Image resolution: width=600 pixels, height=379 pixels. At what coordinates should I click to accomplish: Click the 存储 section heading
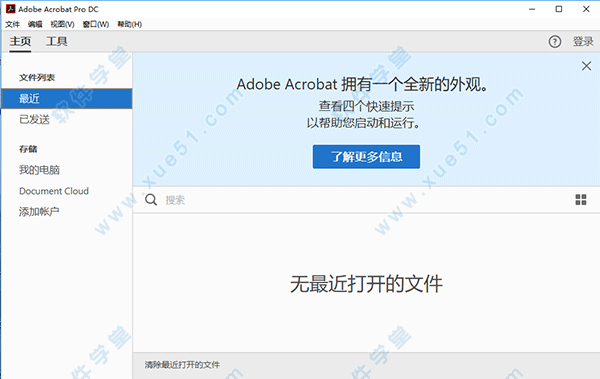click(x=28, y=149)
